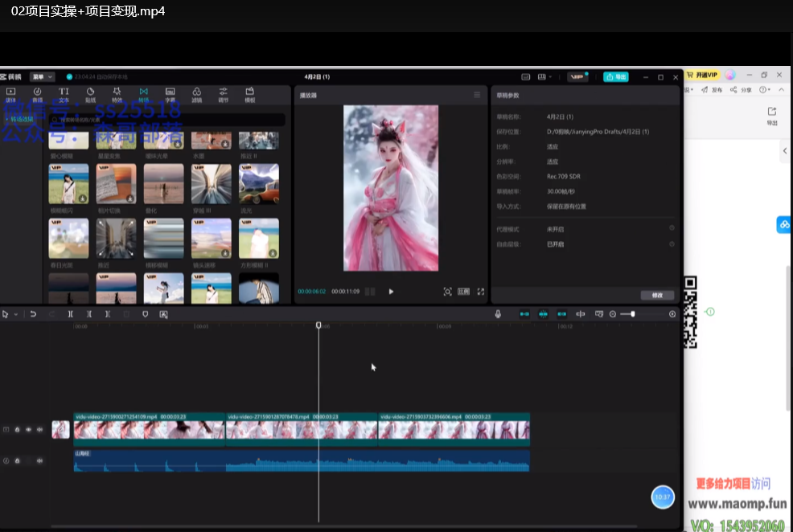
Task: Toggle preview axis
Action: click(x=581, y=314)
